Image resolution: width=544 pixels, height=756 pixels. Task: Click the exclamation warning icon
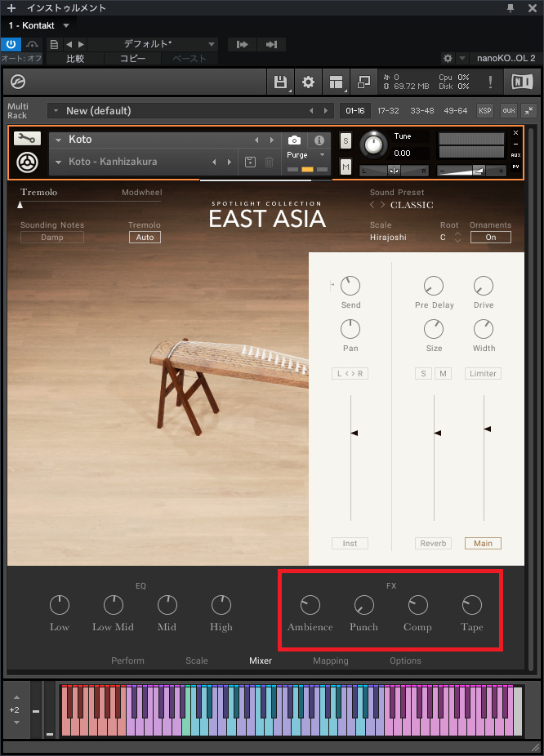pos(490,82)
